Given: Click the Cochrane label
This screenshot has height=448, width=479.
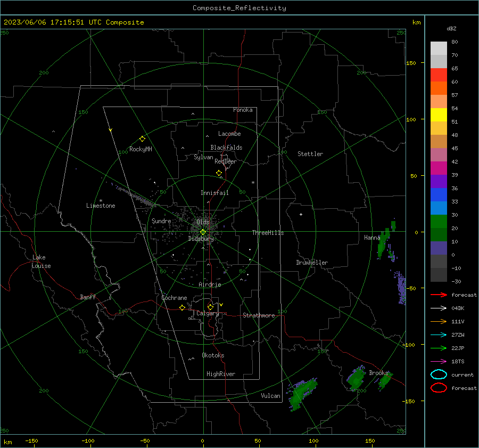Looking at the screenshot, I should coord(174,298).
